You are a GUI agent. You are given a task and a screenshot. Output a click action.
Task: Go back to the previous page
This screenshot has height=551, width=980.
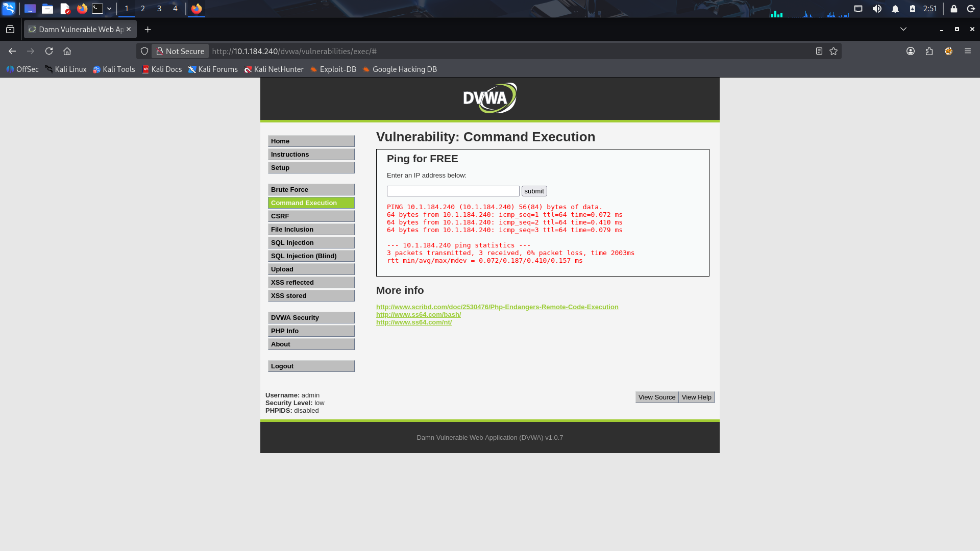(x=12, y=51)
